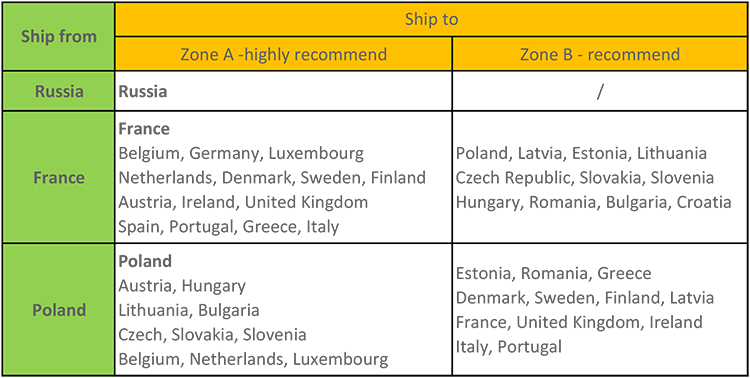
Task: Select the green France row label
Action: [58, 178]
